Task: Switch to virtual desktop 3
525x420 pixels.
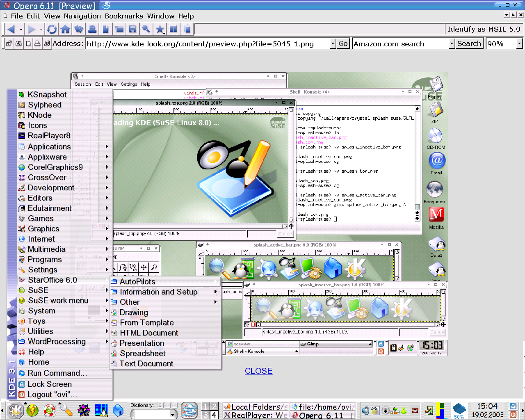Action: [x=205, y=415]
